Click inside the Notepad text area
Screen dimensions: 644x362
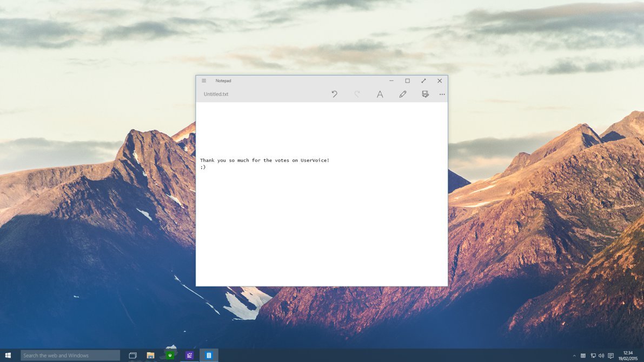point(322,194)
